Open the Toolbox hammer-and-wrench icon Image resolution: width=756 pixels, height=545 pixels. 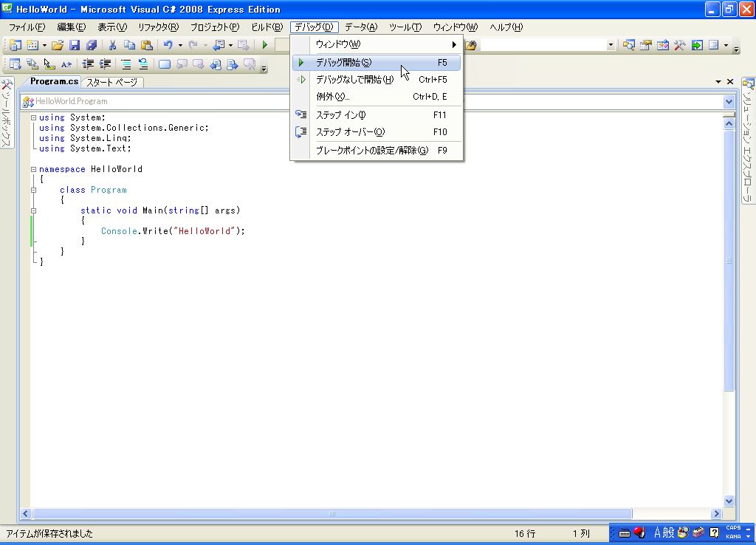point(680,45)
